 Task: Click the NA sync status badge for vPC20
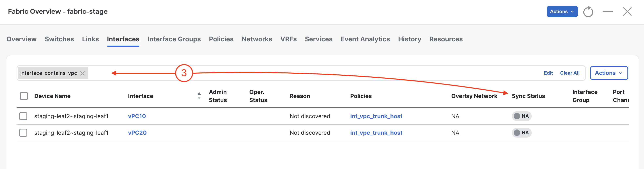(x=522, y=132)
